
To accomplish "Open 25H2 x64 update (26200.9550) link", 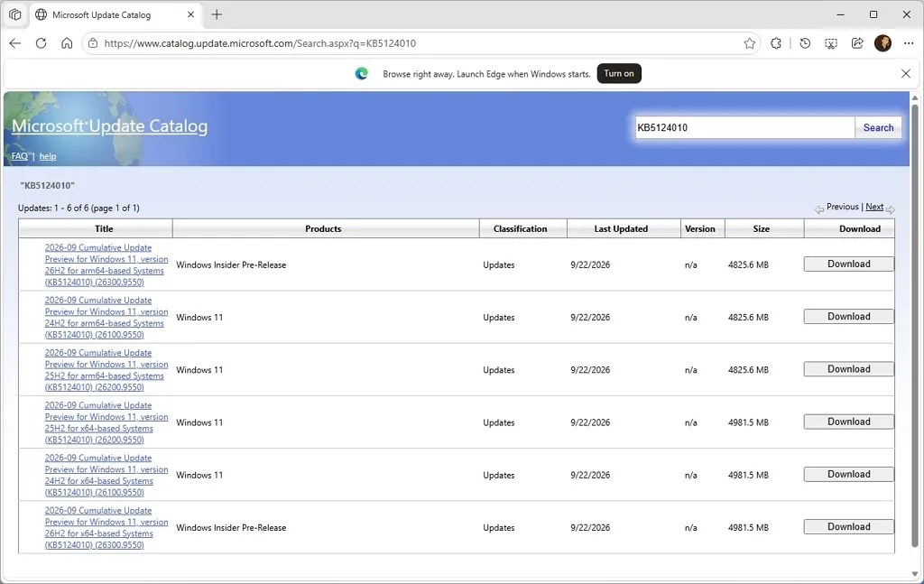I will tap(106, 422).
